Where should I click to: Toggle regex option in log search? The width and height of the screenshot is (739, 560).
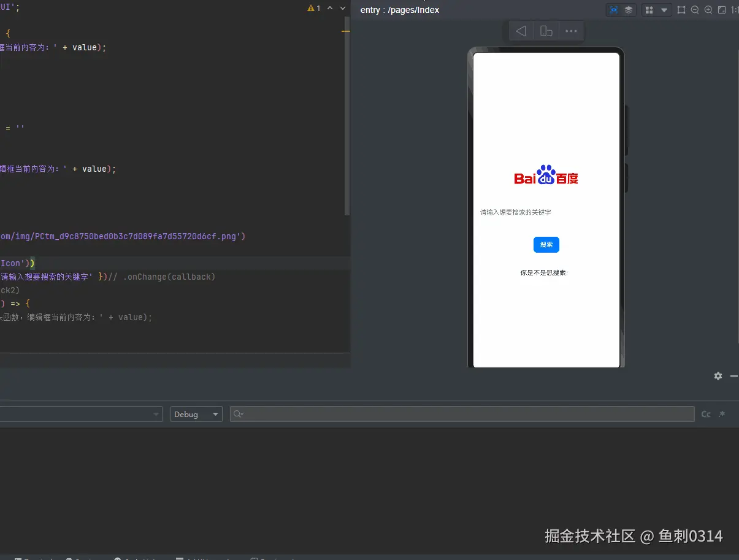pos(722,415)
